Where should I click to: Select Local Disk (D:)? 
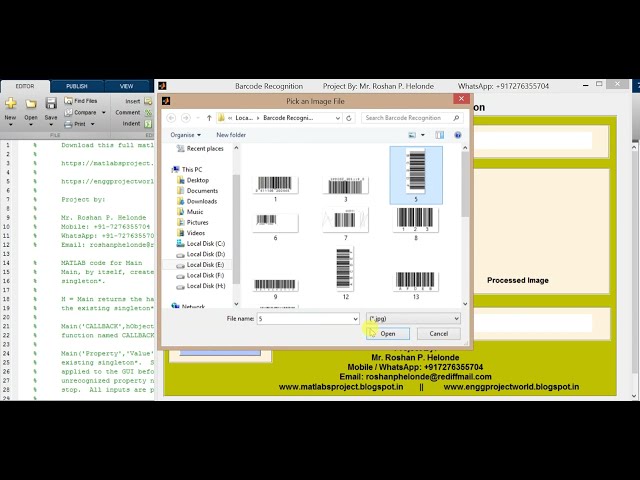(x=200, y=254)
